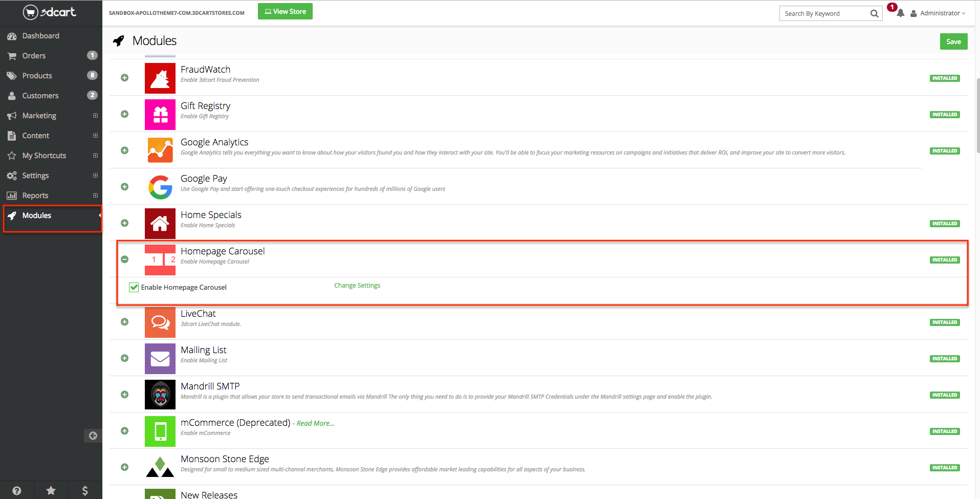Click the 3dcart logo
The image size is (980, 499).
pos(50,12)
